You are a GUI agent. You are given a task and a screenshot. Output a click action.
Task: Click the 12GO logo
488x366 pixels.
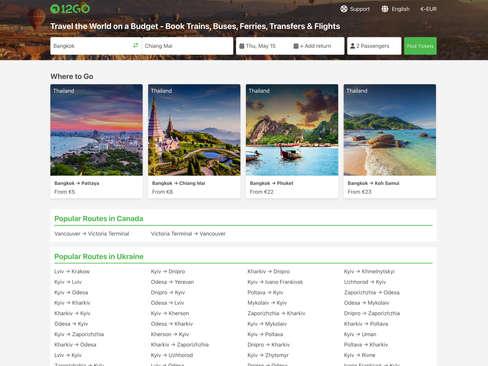click(x=70, y=9)
